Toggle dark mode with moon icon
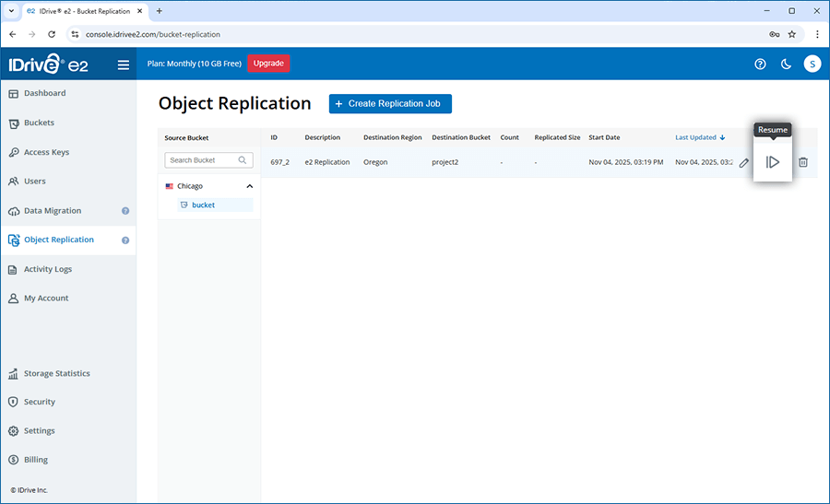The image size is (830, 504). point(786,64)
